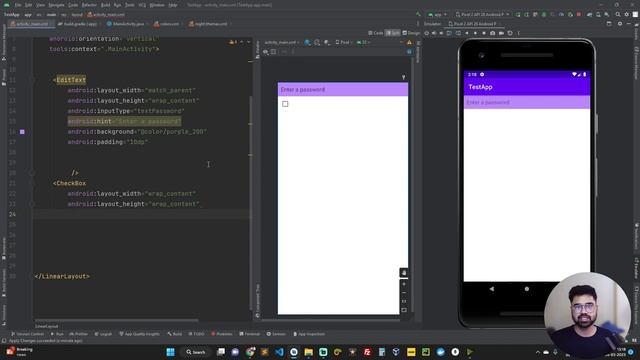
Task: Click the taskbar Search box
Action: click(x=196, y=352)
